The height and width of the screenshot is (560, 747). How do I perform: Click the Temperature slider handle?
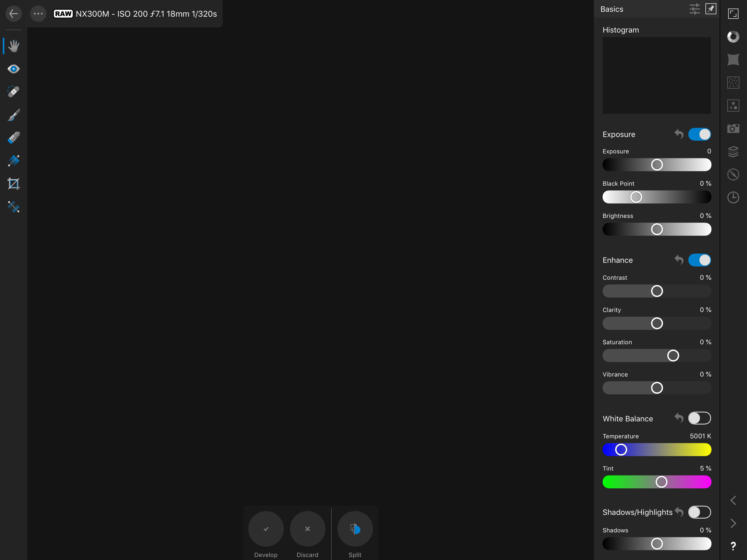(x=621, y=450)
